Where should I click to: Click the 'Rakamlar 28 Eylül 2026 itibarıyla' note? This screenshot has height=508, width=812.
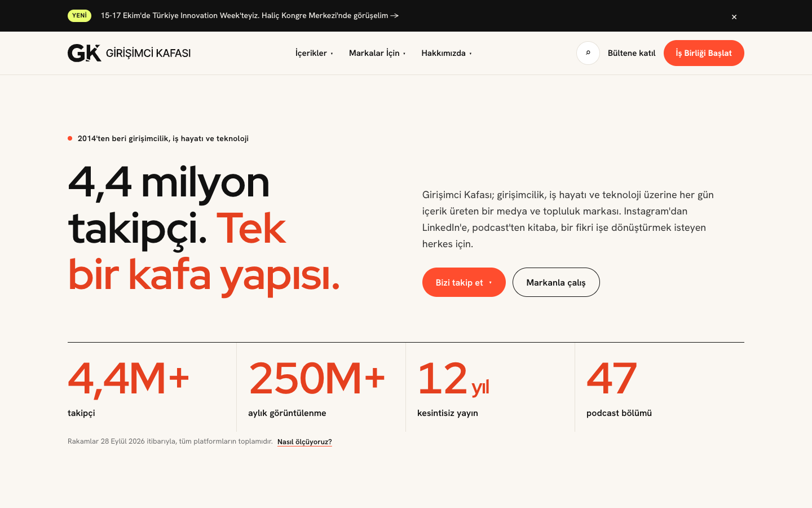point(170,441)
